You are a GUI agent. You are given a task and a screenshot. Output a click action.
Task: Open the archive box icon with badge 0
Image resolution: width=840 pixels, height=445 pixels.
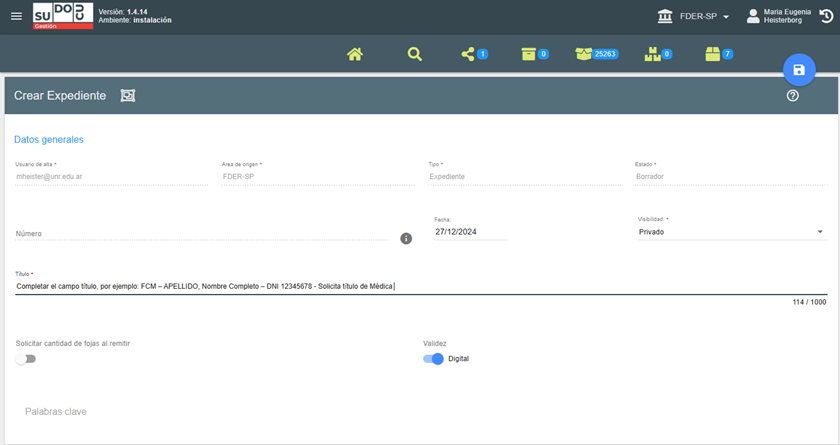coord(529,54)
